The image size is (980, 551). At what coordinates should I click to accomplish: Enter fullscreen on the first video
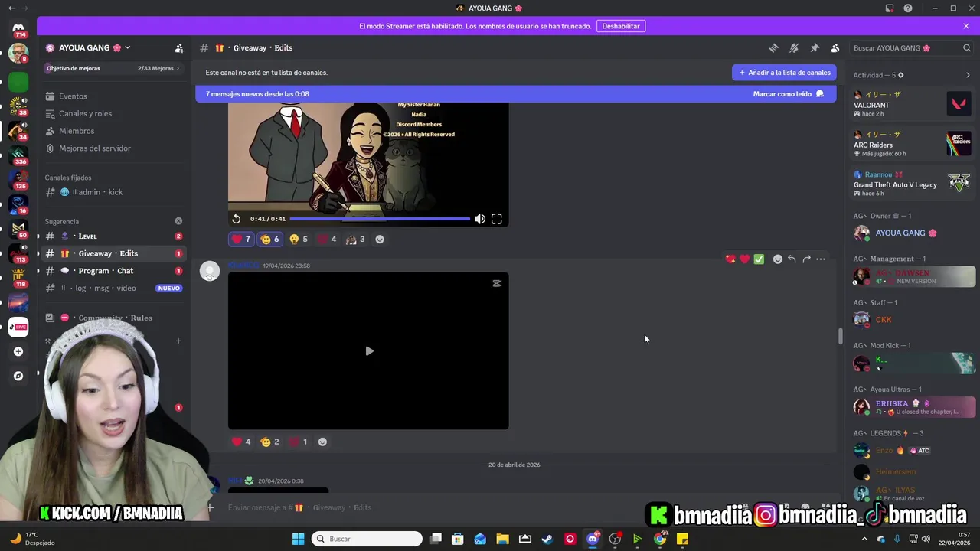coord(497,219)
